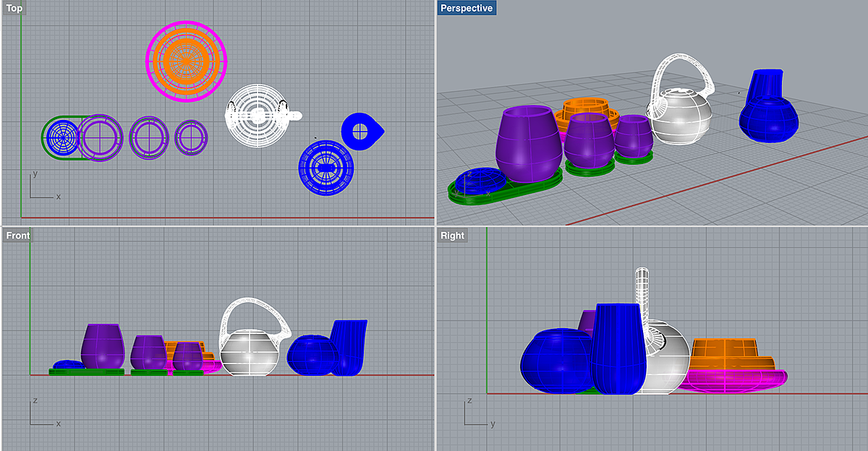Screen dimensions: 868x451
Task: Select the blue pitcher in Right view
Action: point(618,348)
